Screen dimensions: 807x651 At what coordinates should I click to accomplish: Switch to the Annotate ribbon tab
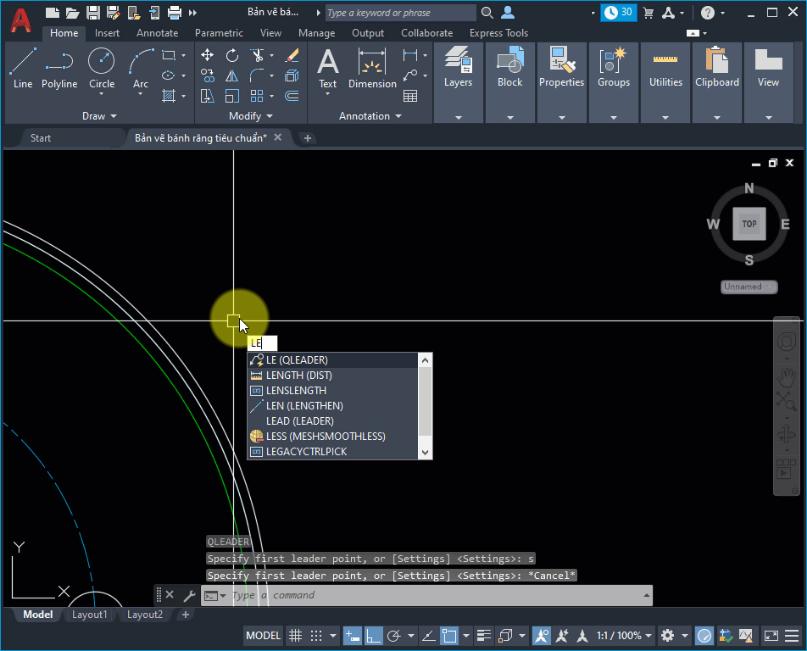tap(157, 32)
